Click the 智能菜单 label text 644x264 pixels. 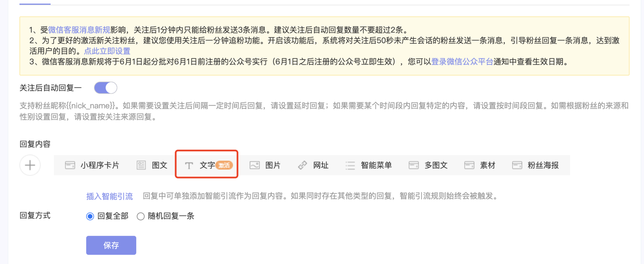click(376, 165)
